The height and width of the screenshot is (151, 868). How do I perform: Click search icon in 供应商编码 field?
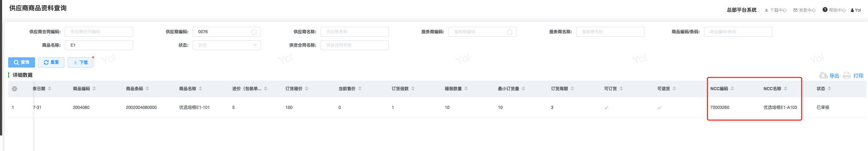coord(254,32)
